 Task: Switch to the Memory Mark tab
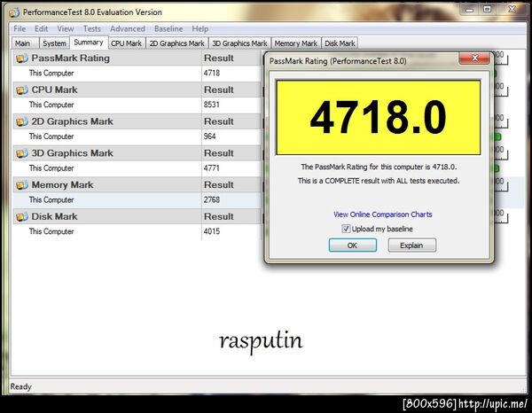pyautogui.click(x=296, y=43)
